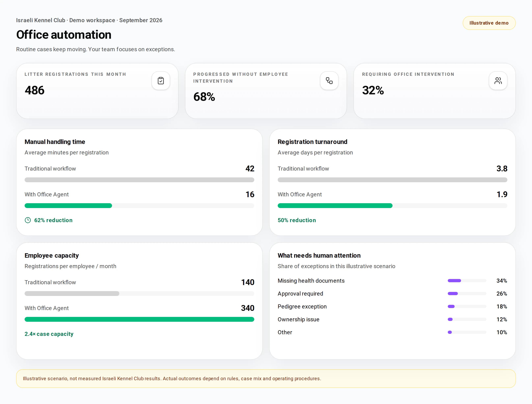Click the 'Manual handling time' heading
This screenshot has height=404, width=532.
(x=55, y=142)
